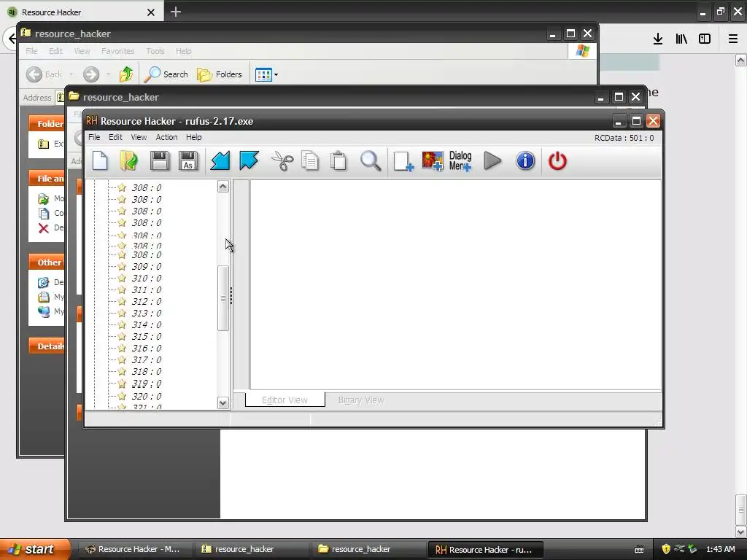Open Find with the magnifying glass icon
Viewport: 747px width, 560px height.
[370, 160]
